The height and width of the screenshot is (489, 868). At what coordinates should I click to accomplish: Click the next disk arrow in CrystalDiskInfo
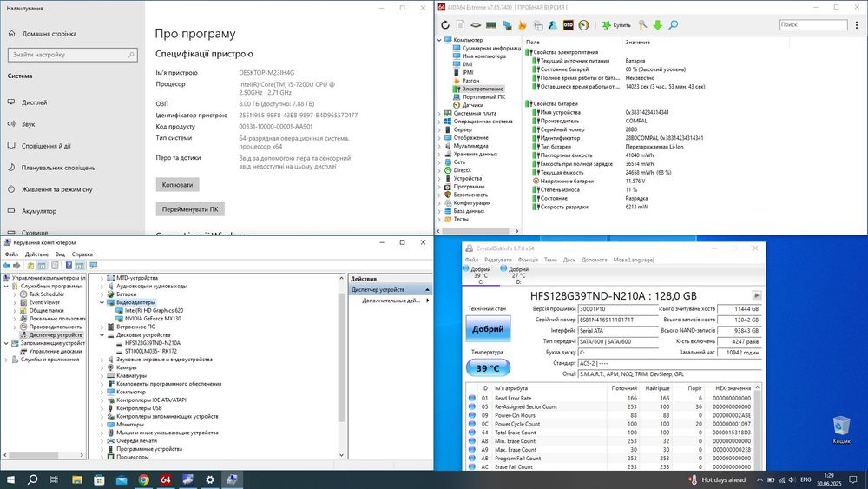757,295
